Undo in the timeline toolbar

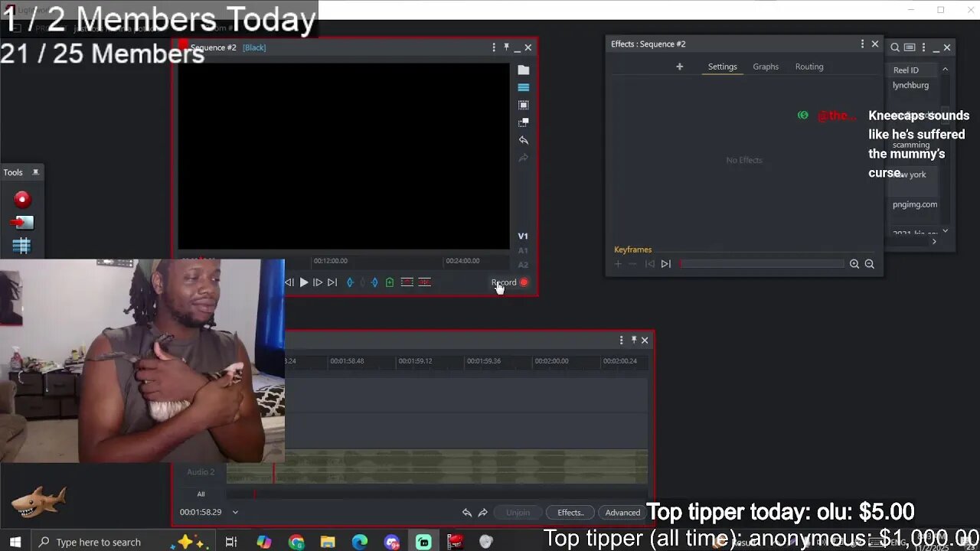[467, 513]
